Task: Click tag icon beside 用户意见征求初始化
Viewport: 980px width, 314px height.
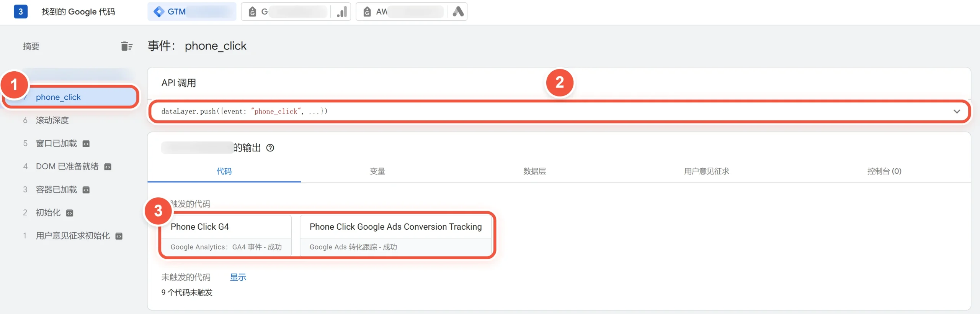Action: [119, 236]
